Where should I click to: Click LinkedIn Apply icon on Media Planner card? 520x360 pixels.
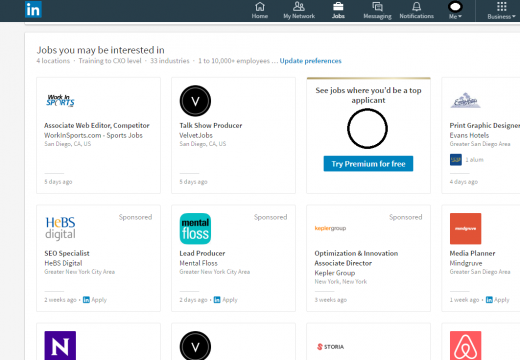489,300
